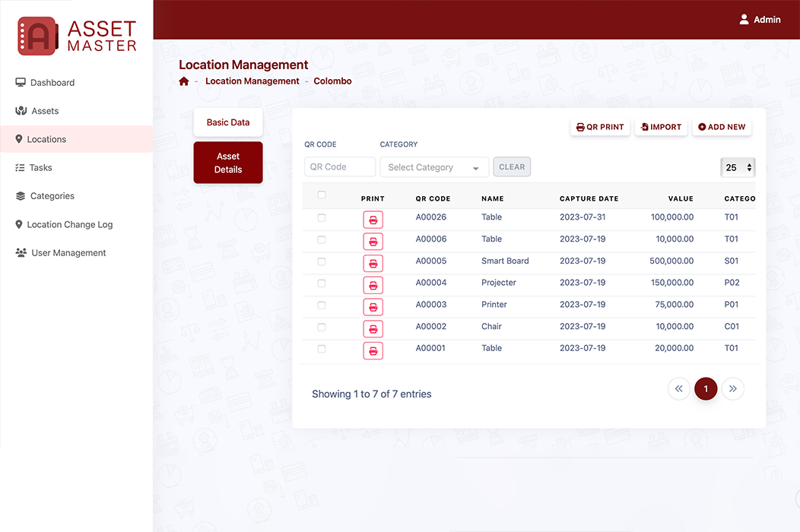Check the box for asset A00006

click(x=322, y=239)
